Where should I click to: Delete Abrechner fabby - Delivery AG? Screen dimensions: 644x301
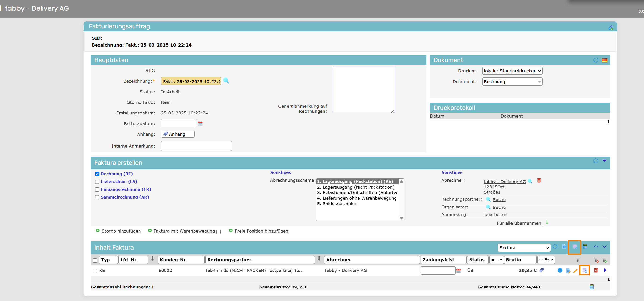click(x=539, y=181)
